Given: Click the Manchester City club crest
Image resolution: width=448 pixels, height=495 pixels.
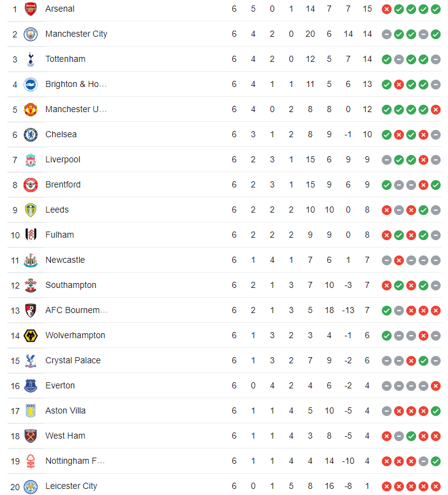Looking at the screenshot, I should 31,34.
